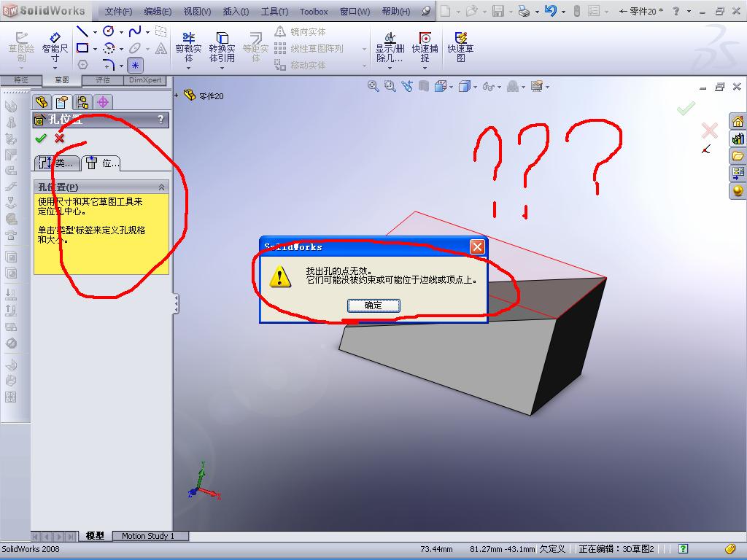This screenshot has height=560, width=747.
Task: Close the SolidWorks warning dialog
Action: (477, 246)
